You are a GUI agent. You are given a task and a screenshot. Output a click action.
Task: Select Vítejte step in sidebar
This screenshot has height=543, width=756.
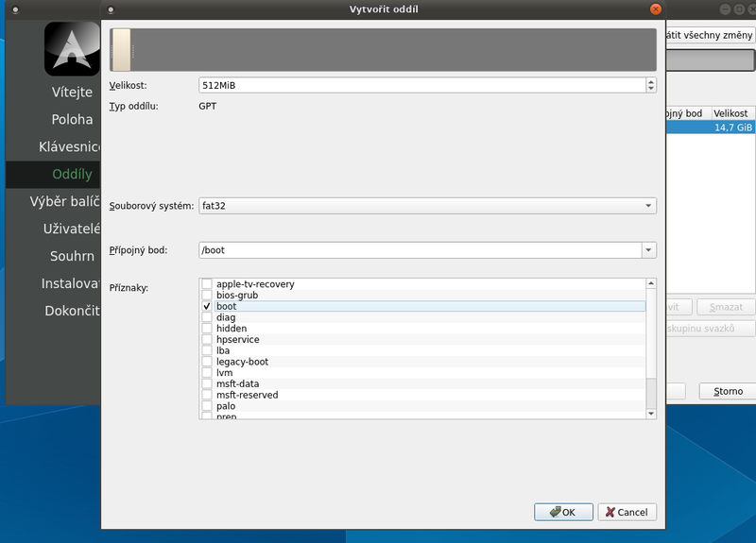click(x=72, y=92)
